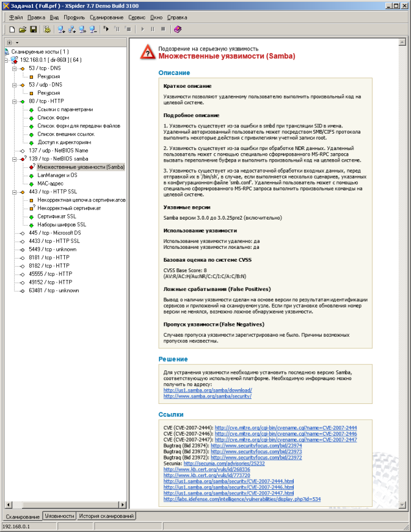Switch to the Уязвимости tab
Screen dimensions: 411x532
pyautogui.click(x=59, y=516)
